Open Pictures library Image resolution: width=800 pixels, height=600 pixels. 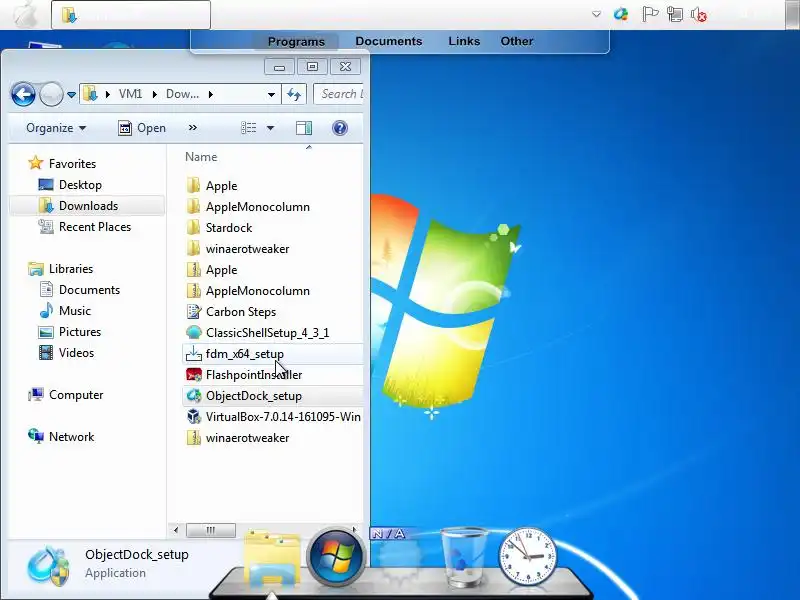click(x=80, y=332)
